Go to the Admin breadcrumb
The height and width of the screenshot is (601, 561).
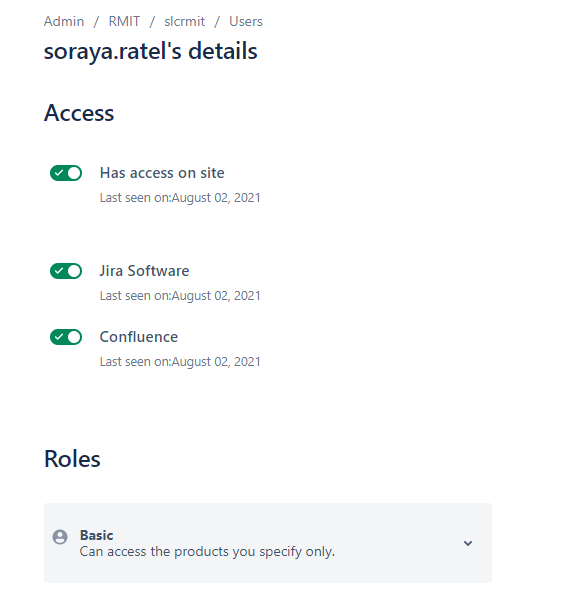[x=64, y=21]
